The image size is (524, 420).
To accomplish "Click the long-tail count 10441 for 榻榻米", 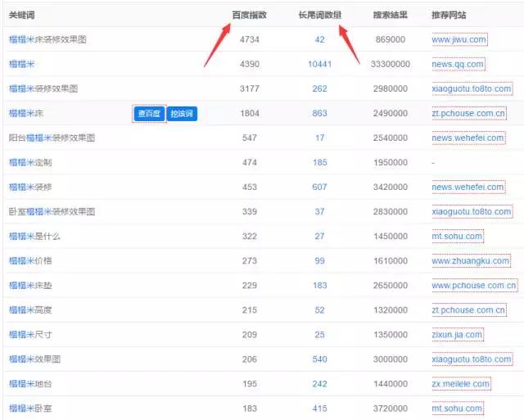I will pyautogui.click(x=319, y=64).
